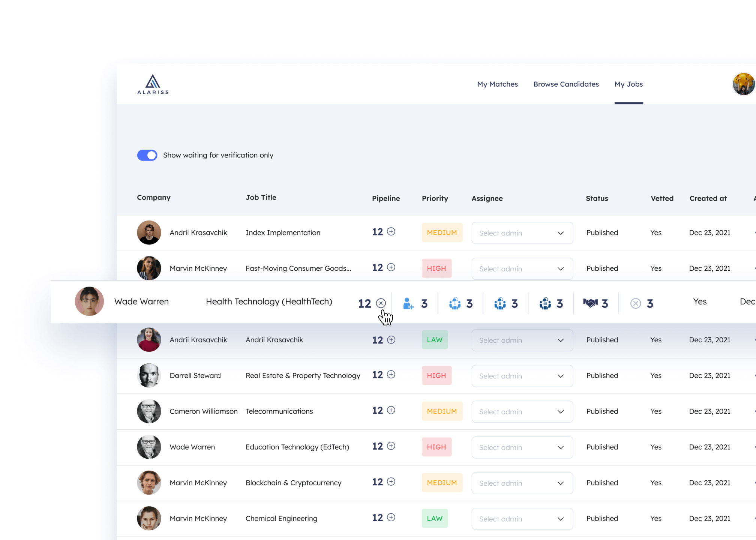
Task: Expand pipeline for Education Technology (EdTech) row
Action: (391, 446)
